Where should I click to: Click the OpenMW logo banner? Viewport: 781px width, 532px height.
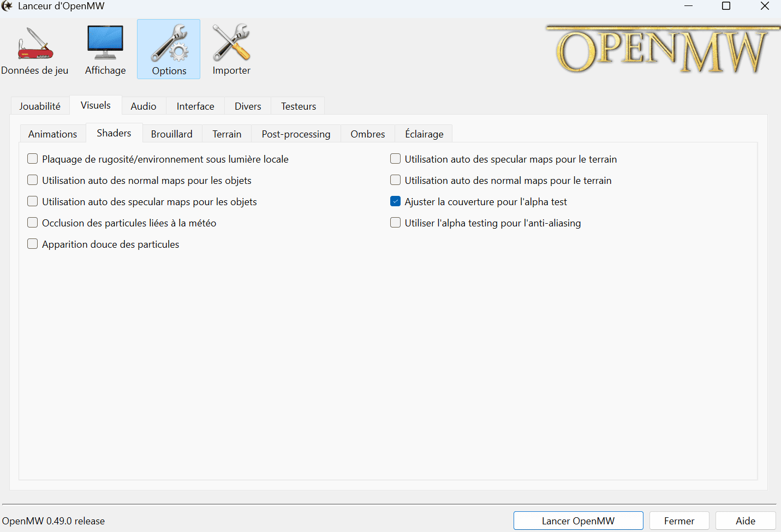[x=662, y=50]
